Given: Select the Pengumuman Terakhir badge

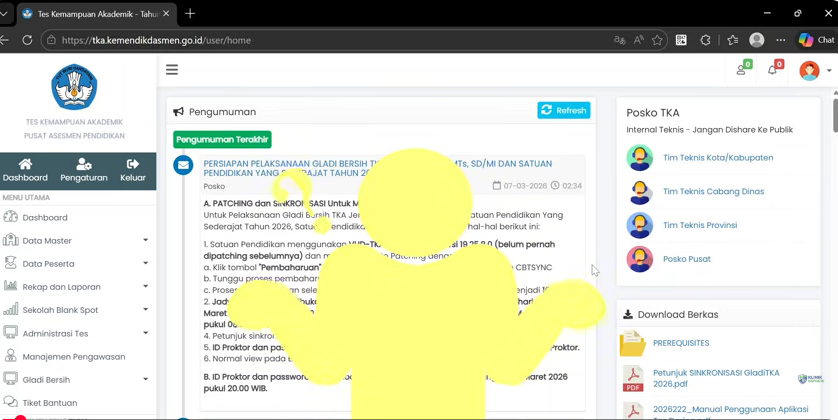Looking at the screenshot, I should pyautogui.click(x=222, y=139).
